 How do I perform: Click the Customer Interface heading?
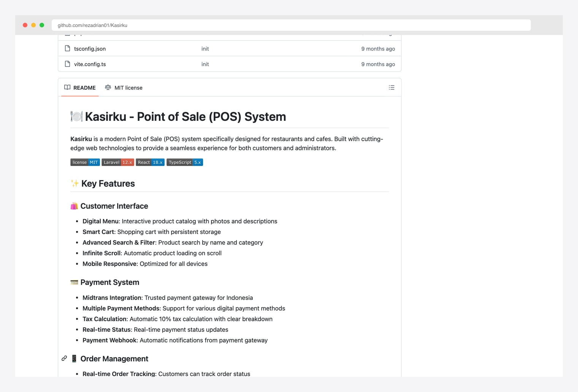[x=109, y=206]
